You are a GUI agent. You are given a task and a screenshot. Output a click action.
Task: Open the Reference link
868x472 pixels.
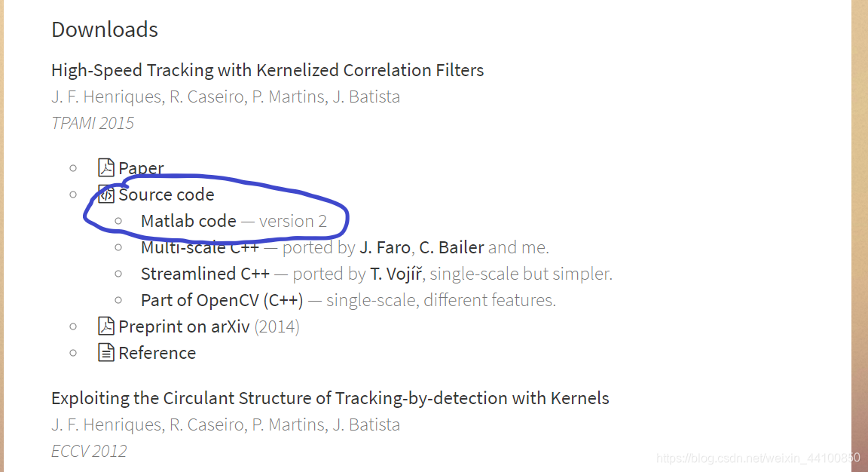click(x=157, y=352)
